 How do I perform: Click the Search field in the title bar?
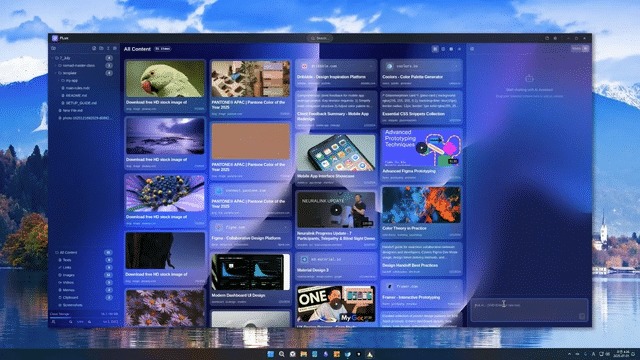pos(320,38)
